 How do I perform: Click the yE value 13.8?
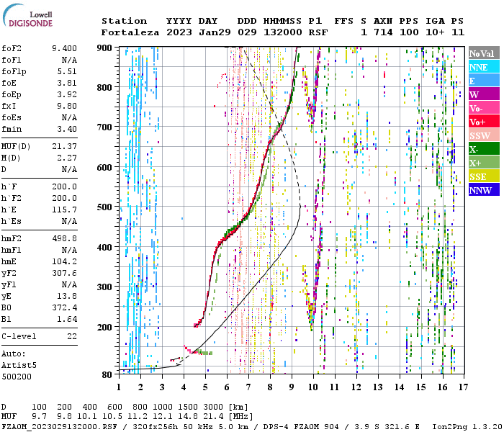67,296
